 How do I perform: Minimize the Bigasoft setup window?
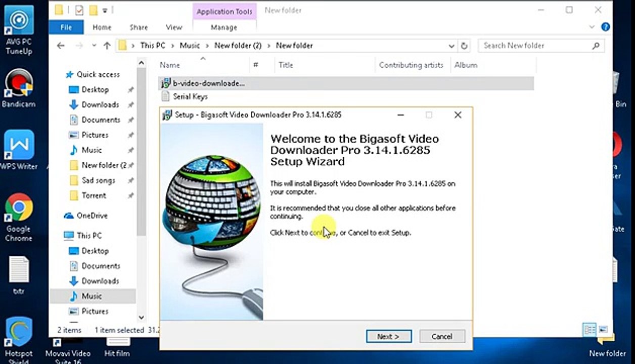(x=400, y=115)
